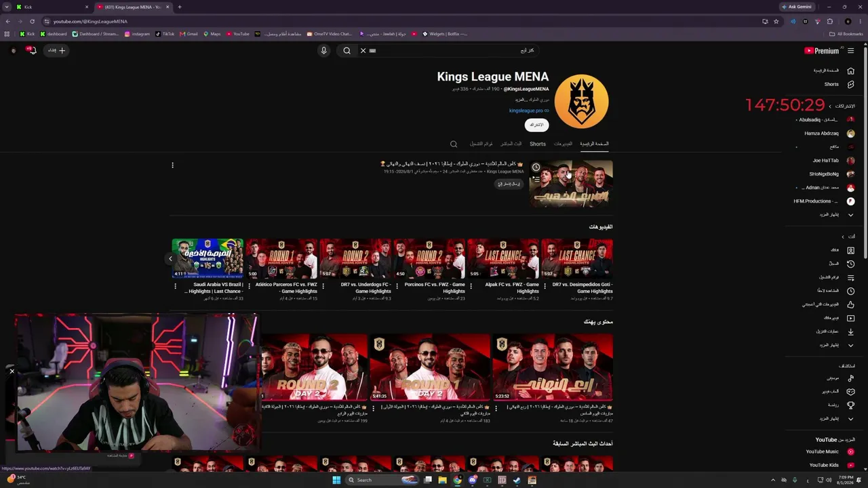Viewport: 868px width, 488px height.
Task: Open the Gaming explore icon
Action: point(850,392)
